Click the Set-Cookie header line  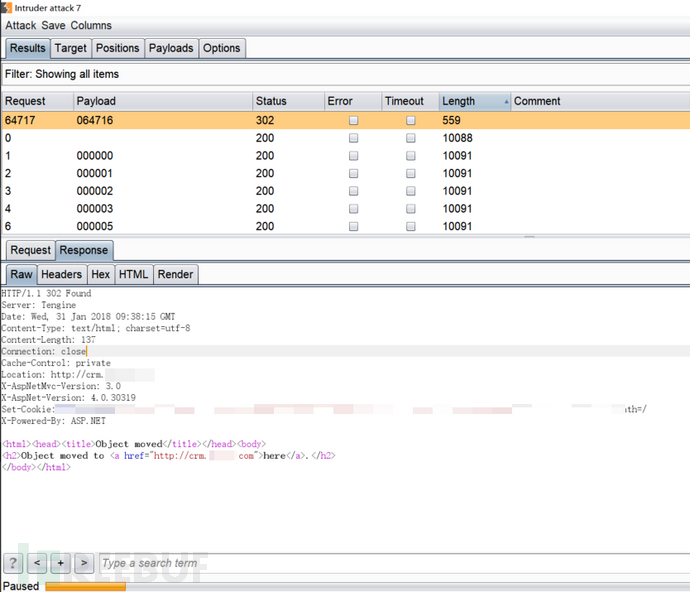(x=324, y=409)
